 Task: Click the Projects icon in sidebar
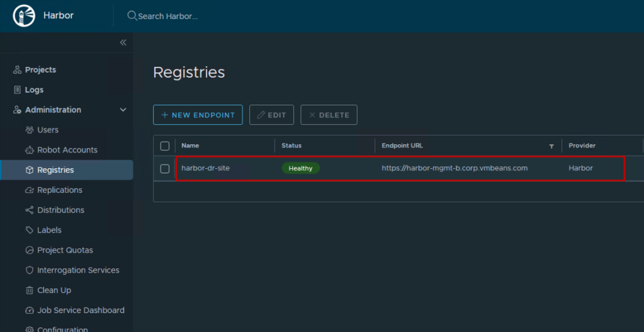(17, 70)
